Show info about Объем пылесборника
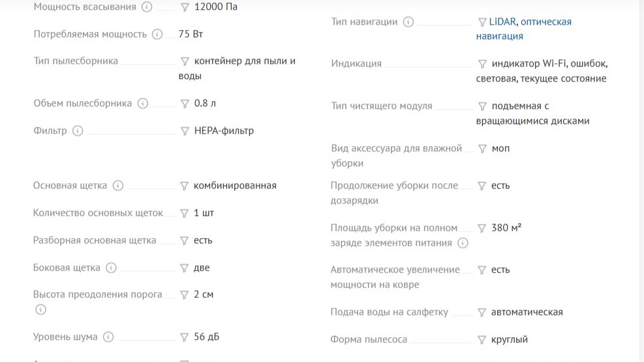 [143, 104]
